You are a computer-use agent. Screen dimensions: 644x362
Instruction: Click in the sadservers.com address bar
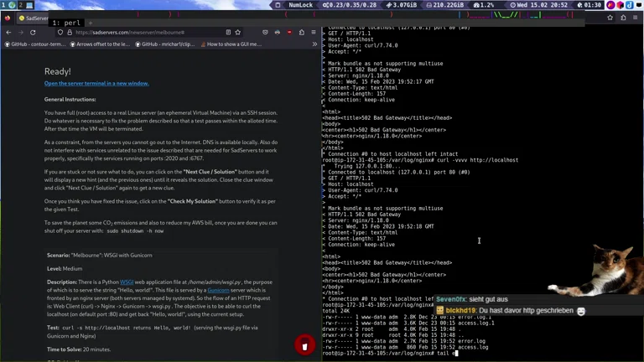click(x=148, y=33)
